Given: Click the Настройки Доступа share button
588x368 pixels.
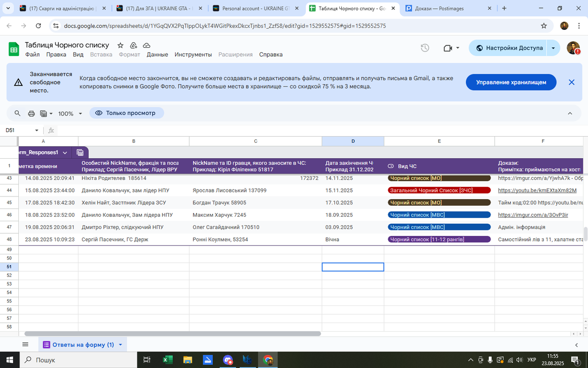Looking at the screenshot, I should pyautogui.click(x=509, y=48).
